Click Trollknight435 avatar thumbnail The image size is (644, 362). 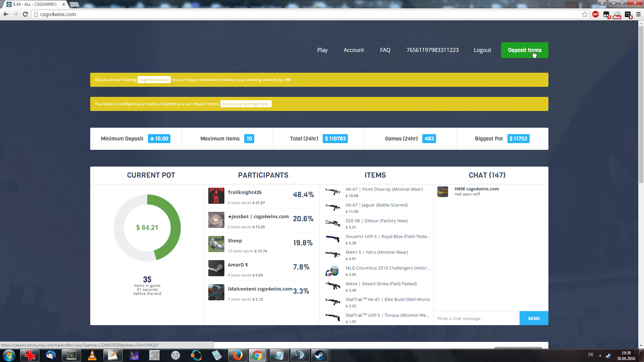[x=216, y=196]
